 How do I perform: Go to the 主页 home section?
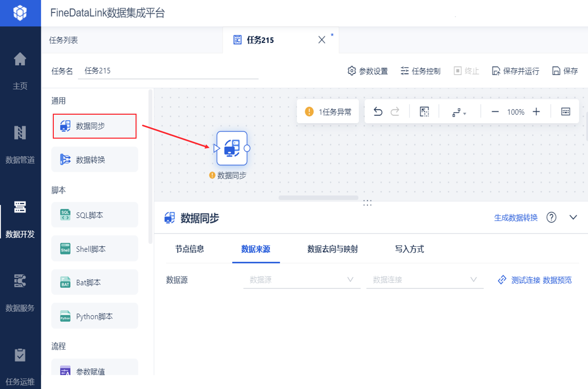pyautogui.click(x=20, y=71)
